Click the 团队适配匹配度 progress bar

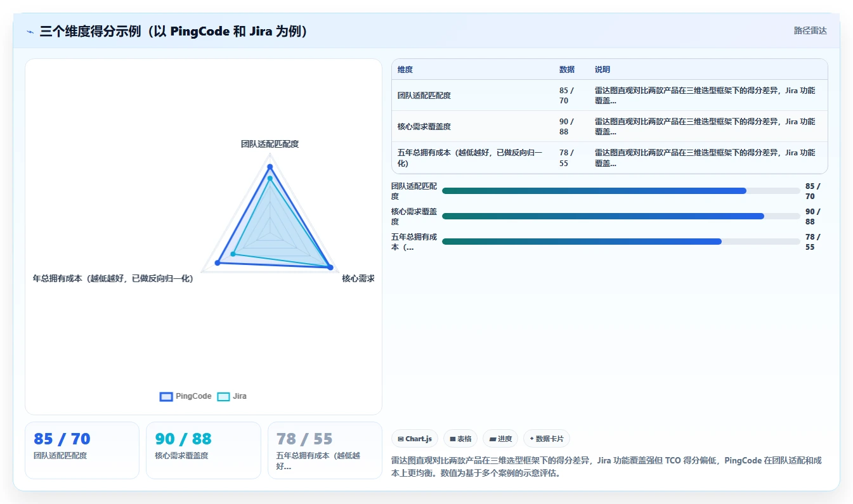pyautogui.click(x=621, y=191)
